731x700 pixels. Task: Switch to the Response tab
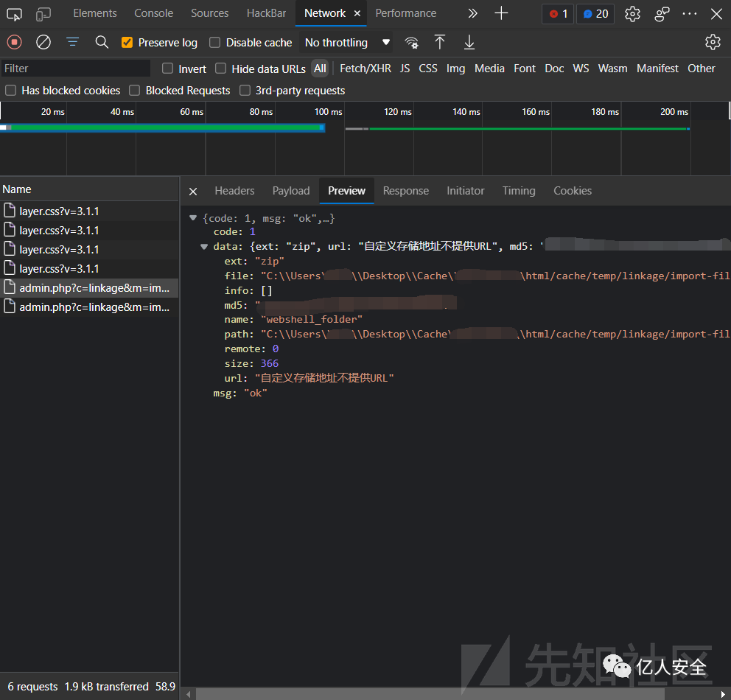[x=405, y=191]
